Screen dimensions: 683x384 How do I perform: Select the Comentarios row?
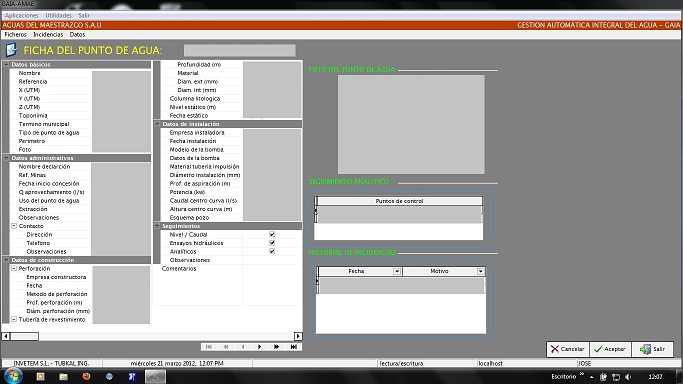coord(227,269)
